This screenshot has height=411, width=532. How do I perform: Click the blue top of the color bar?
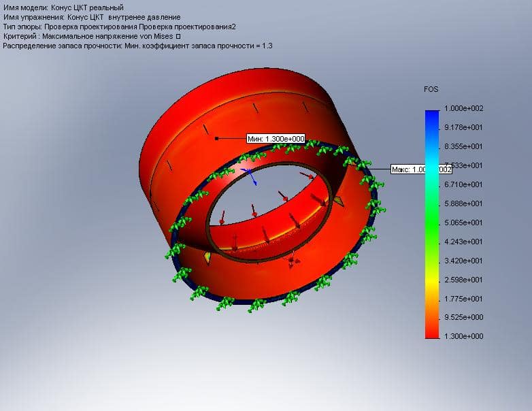point(431,116)
